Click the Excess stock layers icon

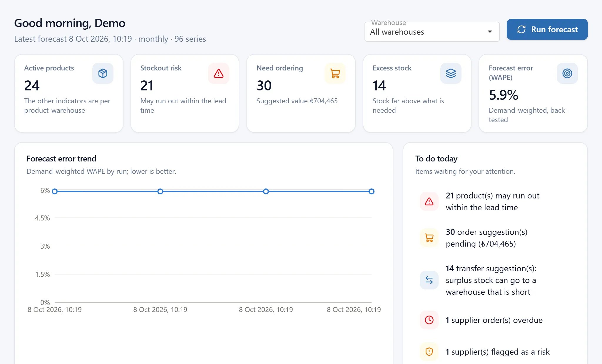[x=451, y=73]
